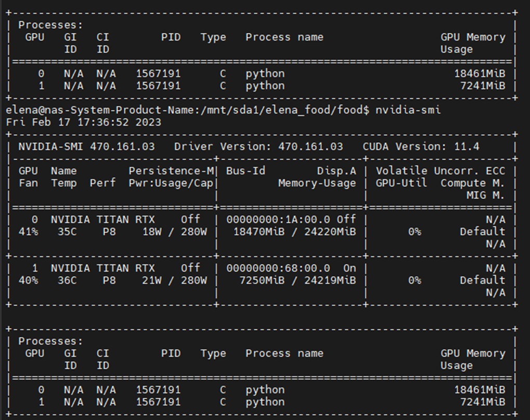Click the Off display status after 00000000:1A:00.0
530x420 pixels.
346,220
